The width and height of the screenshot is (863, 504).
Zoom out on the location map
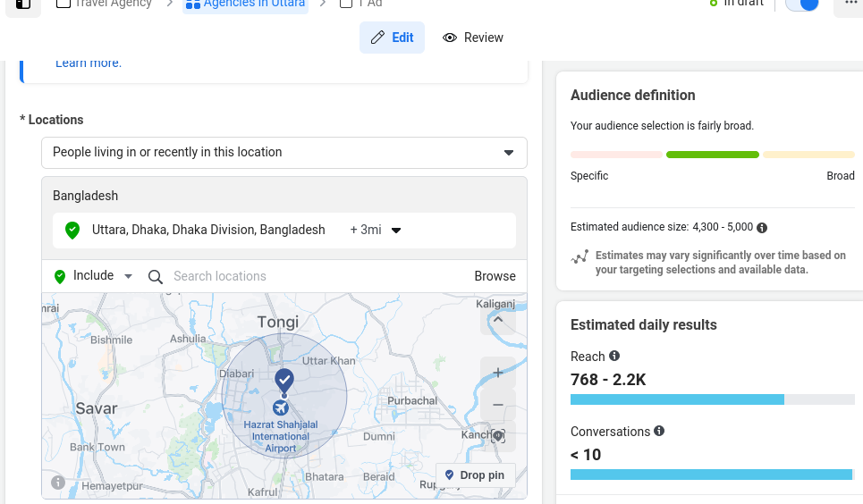[x=498, y=405]
